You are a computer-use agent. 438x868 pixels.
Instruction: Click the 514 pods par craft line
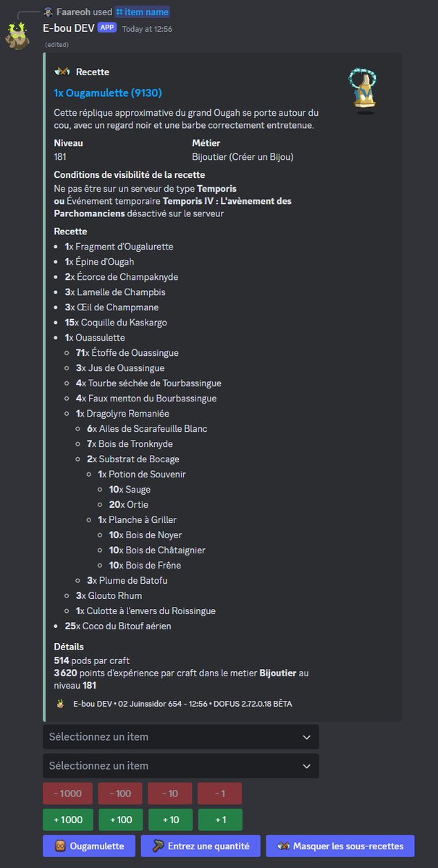92,660
